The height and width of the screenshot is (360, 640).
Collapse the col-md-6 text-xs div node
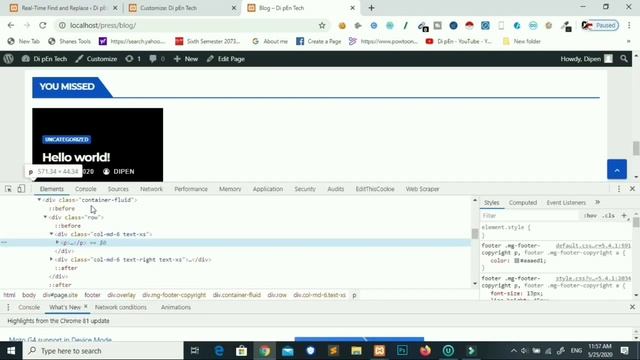[51, 234]
